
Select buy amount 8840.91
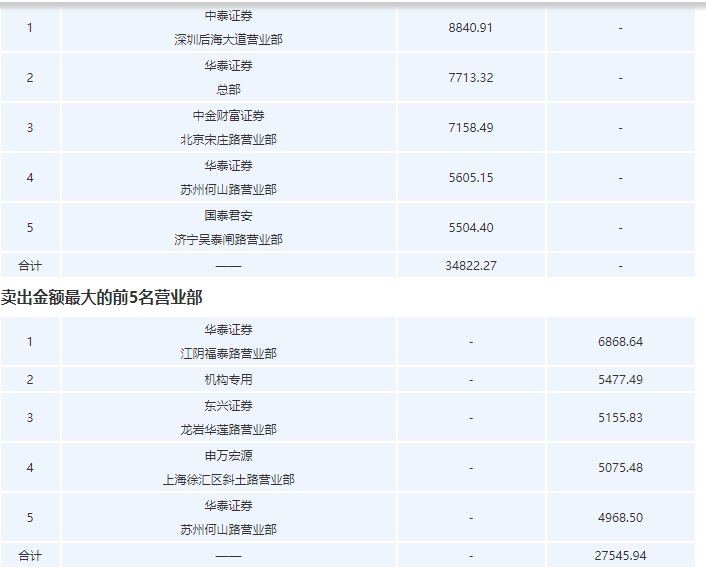(471, 28)
